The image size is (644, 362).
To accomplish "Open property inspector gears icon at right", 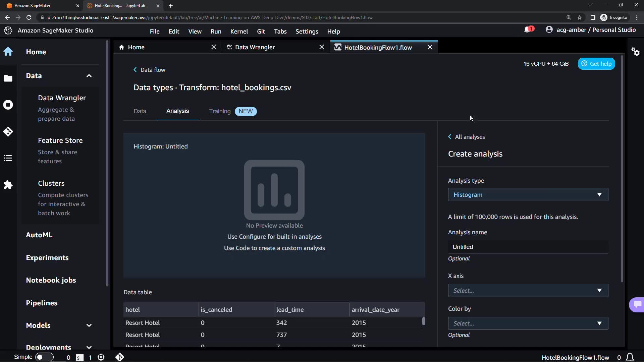I will pyautogui.click(x=635, y=52).
